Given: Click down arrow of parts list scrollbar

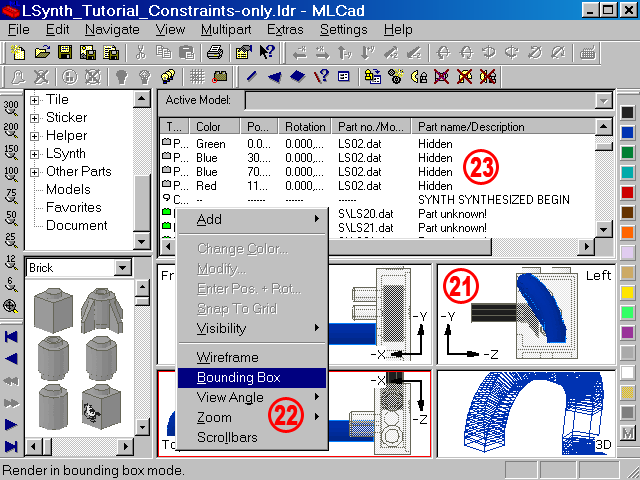Looking at the screenshot, I should [603, 229].
